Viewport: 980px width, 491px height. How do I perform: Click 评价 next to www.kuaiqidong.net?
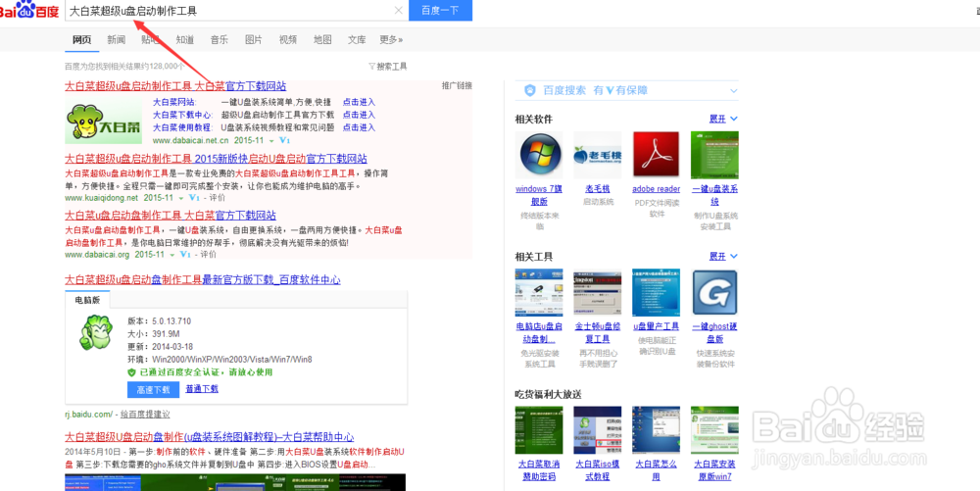point(217,197)
